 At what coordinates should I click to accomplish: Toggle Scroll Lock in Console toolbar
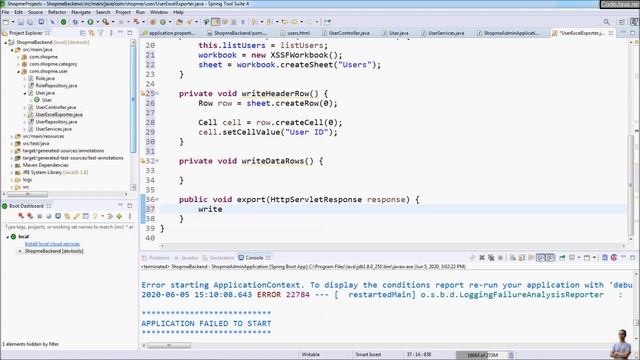(522, 258)
